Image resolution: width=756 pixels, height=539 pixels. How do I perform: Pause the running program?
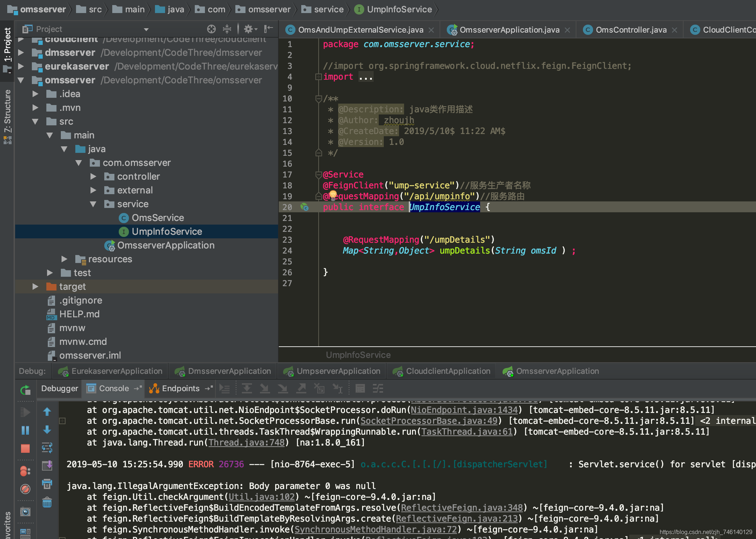25,430
